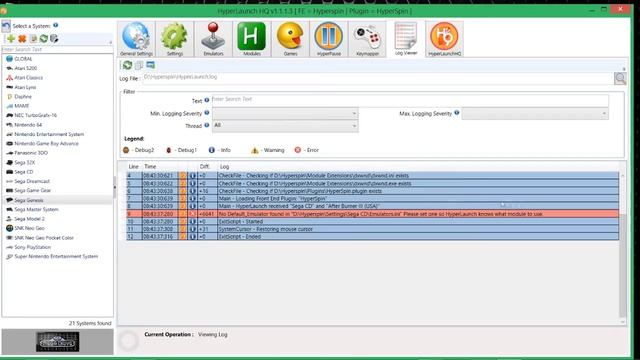Open the Games tab
The width and height of the screenshot is (640, 360).
tap(290, 39)
